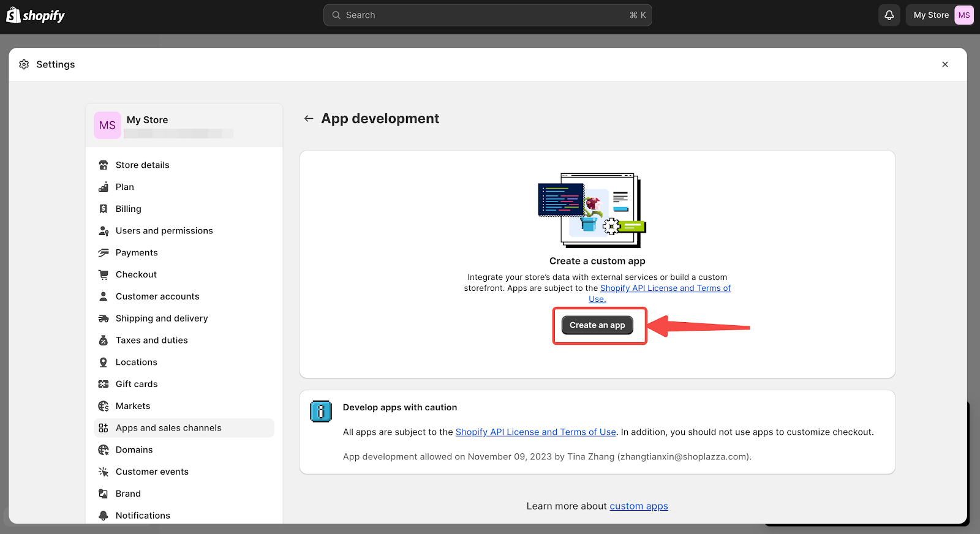Open Customer events settings

[184, 472]
